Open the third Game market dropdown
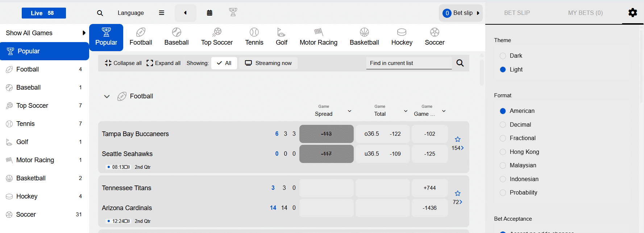This screenshot has width=644, height=233. [x=444, y=111]
